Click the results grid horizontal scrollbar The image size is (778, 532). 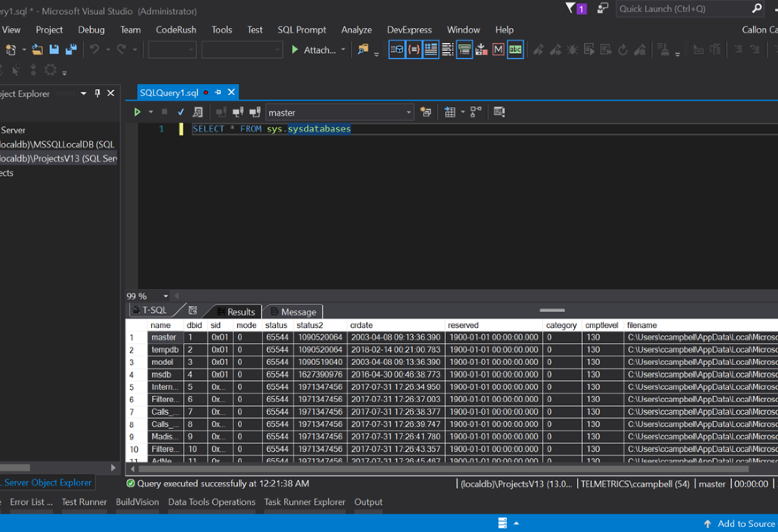pyautogui.click(x=443, y=469)
